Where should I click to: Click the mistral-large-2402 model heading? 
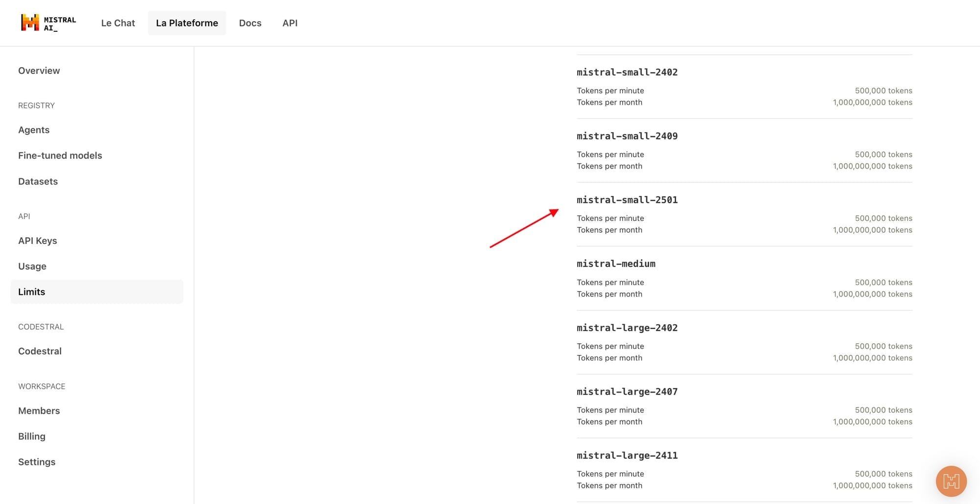pyautogui.click(x=627, y=328)
